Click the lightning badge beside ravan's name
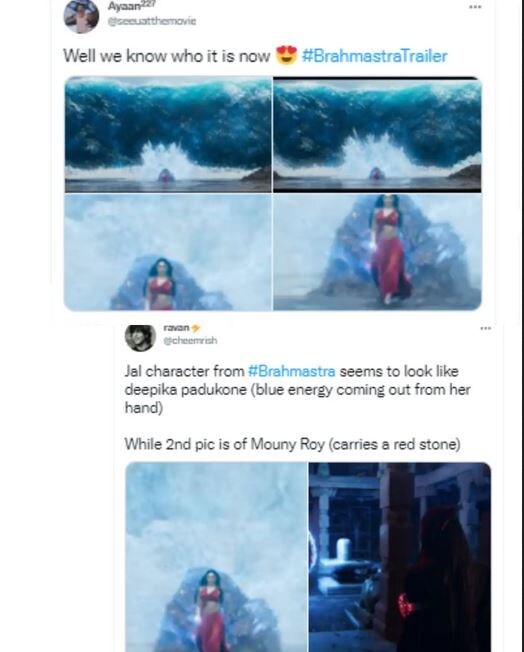The height and width of the screenshot is (652, 524). click(195, 328)
